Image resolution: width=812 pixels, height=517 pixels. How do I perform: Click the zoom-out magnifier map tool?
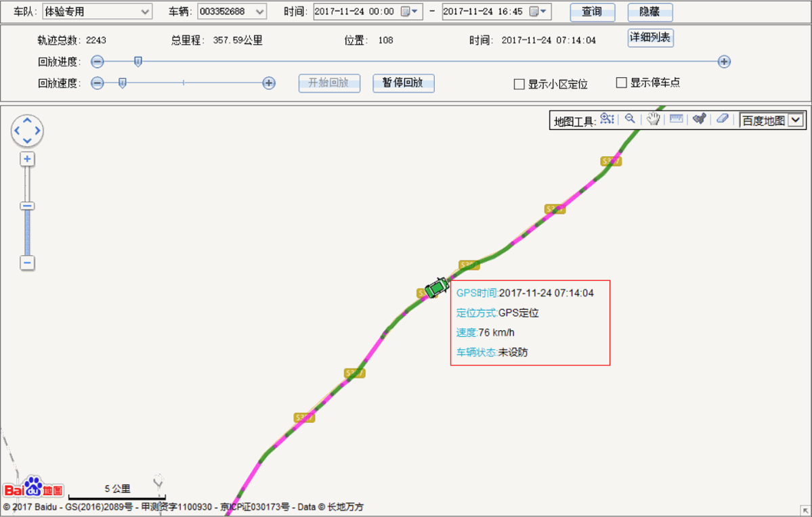[x=630, y=119]
